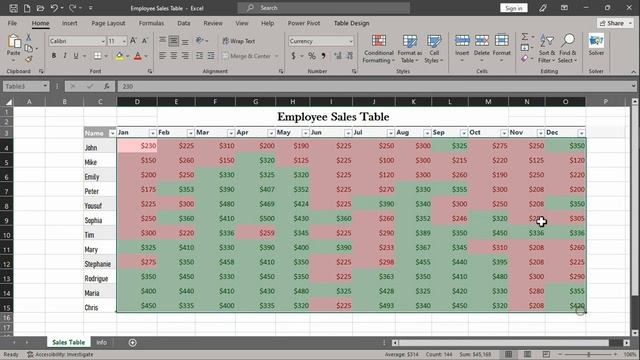Click the Name Box showing Table3
The image size is (640, 360).
pyautogui.click(x=25, y=86)
